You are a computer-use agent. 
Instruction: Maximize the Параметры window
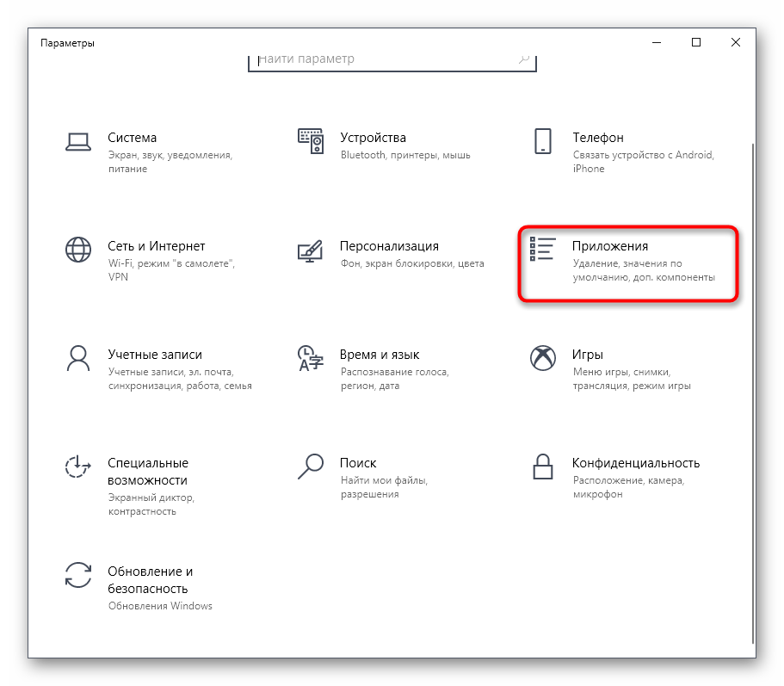tap(696, 42)
